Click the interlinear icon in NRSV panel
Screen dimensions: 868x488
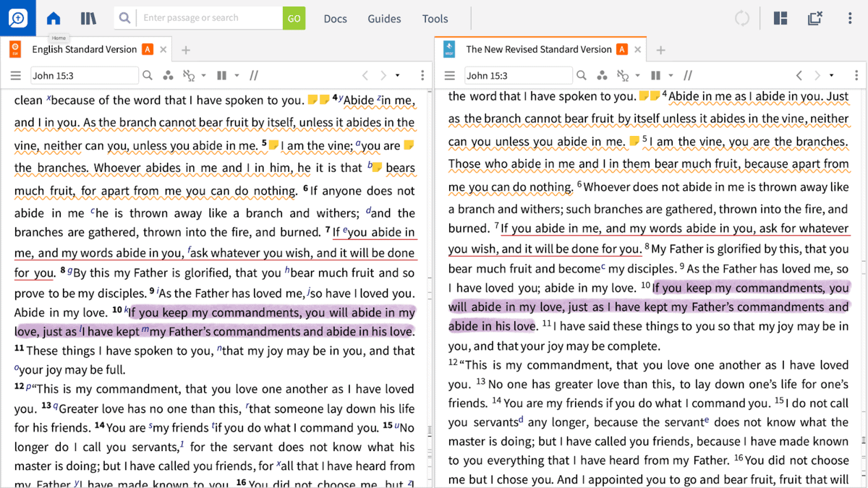coord(622,75)
